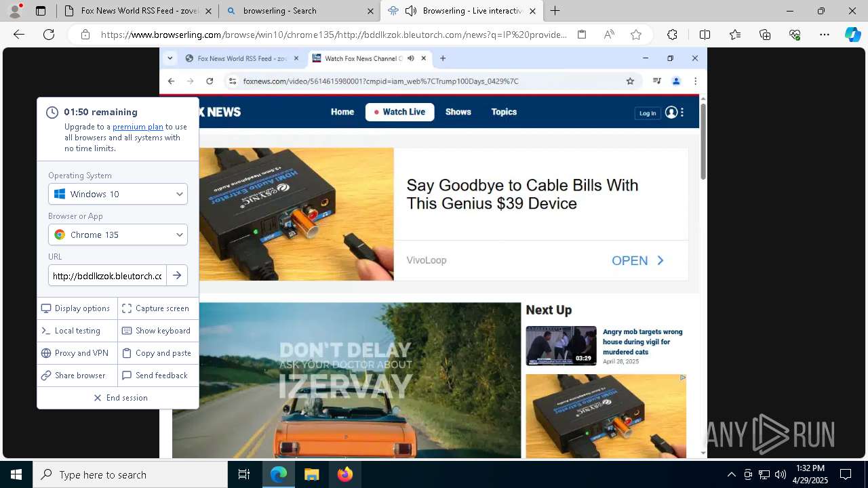Click the Edge clipboard icon in address bar
The height and width of the screenshot is (488, 868).
(582, 35)
